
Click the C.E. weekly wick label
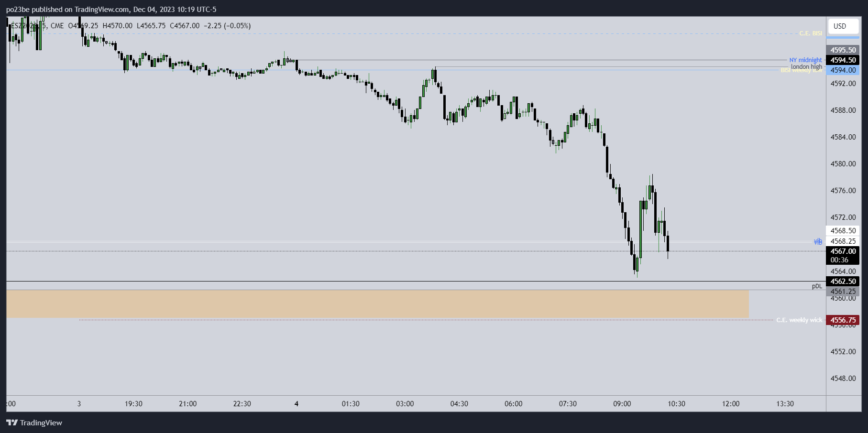799,320
